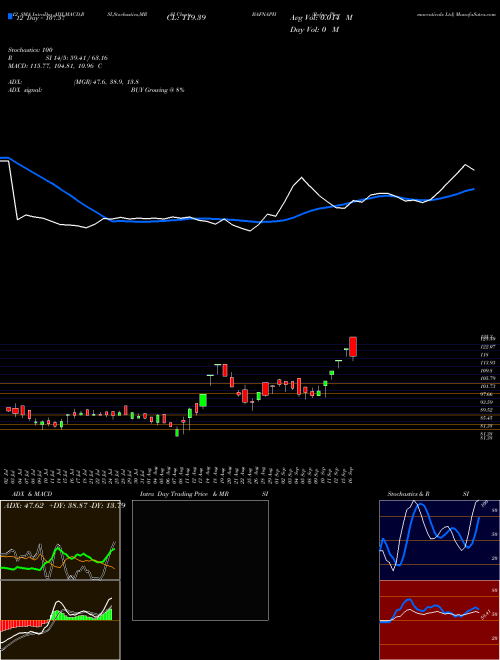500x660 pixels.
Task: Click the 'SI 14/3: 59.41 / 63.16' reading
Action: pyautogui.click(x=77, y=58)
